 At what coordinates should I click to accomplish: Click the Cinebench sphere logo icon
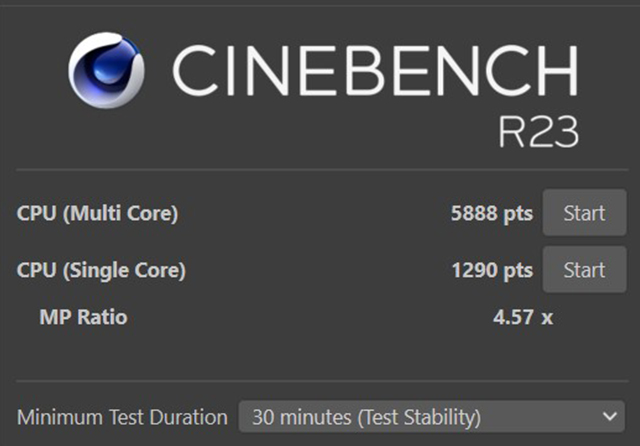[x=105, y=72]
